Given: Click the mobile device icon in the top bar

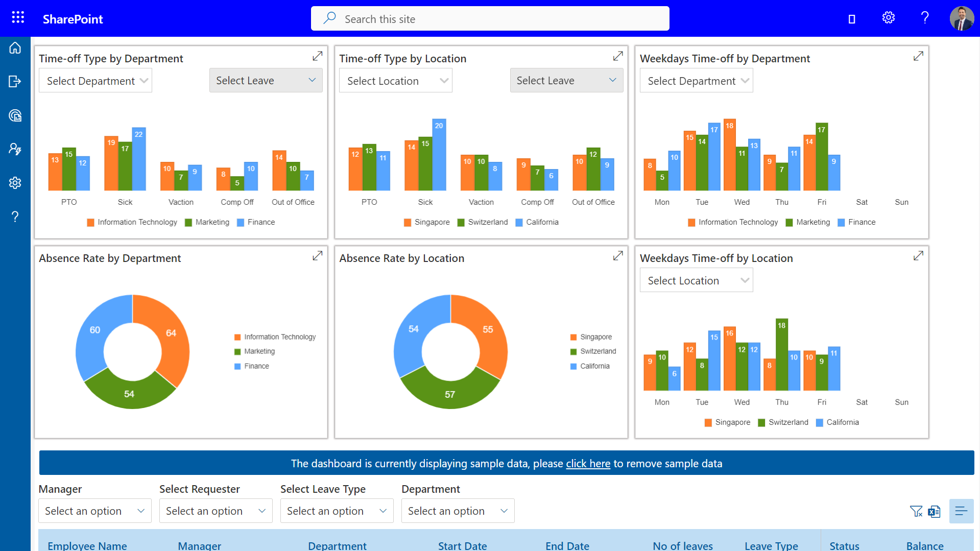Looking at the screenshot, I should click(851, 19).
